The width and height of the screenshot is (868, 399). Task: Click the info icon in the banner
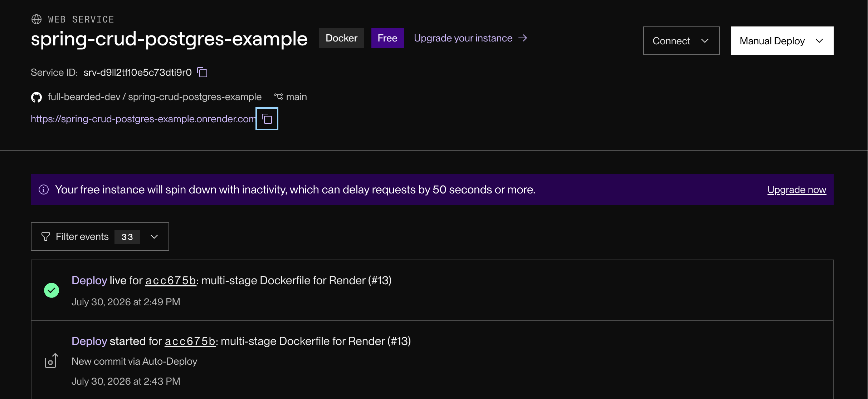[44, 189]
